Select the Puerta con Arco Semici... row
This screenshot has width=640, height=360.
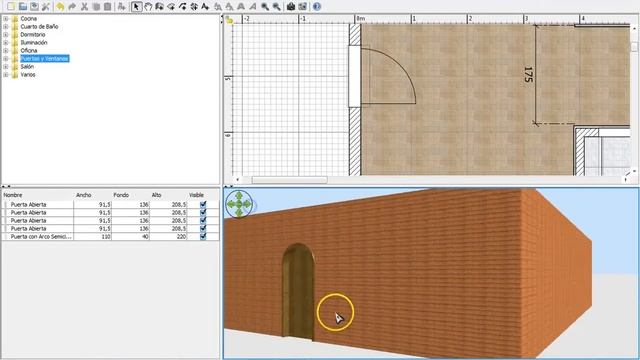point(111,236)
